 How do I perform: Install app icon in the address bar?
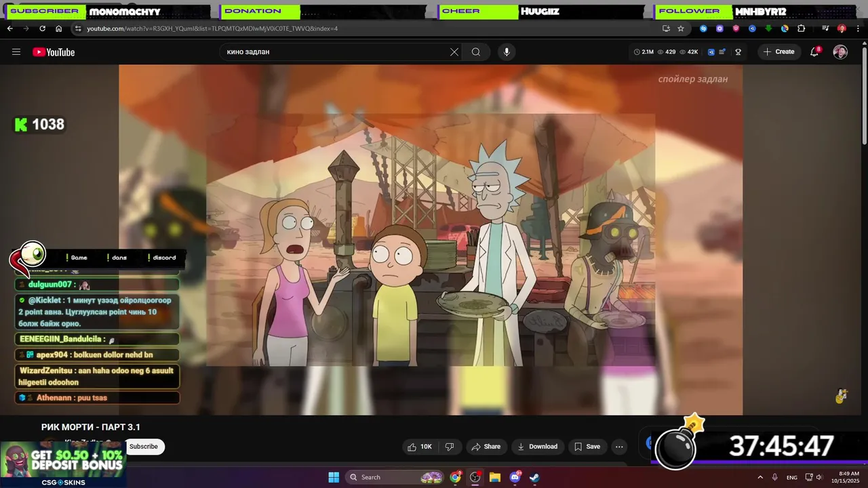pyautogui.click(x=666, y=28)
